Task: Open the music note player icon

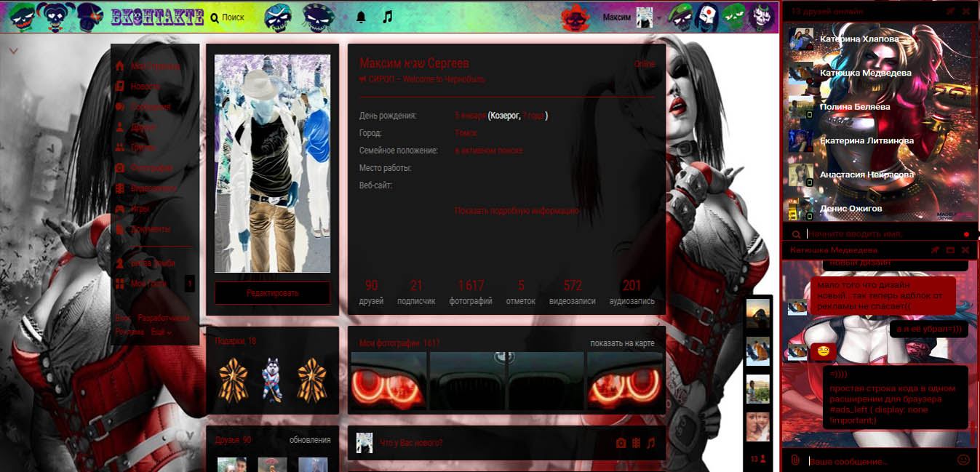Action: tap(388, 17)
